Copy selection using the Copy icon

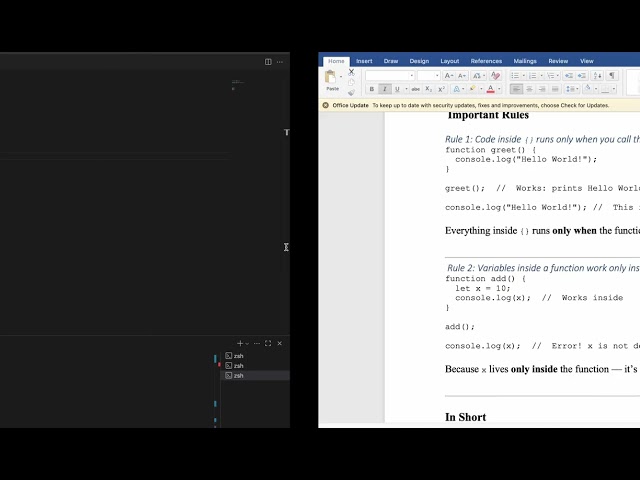click(351, 82)
